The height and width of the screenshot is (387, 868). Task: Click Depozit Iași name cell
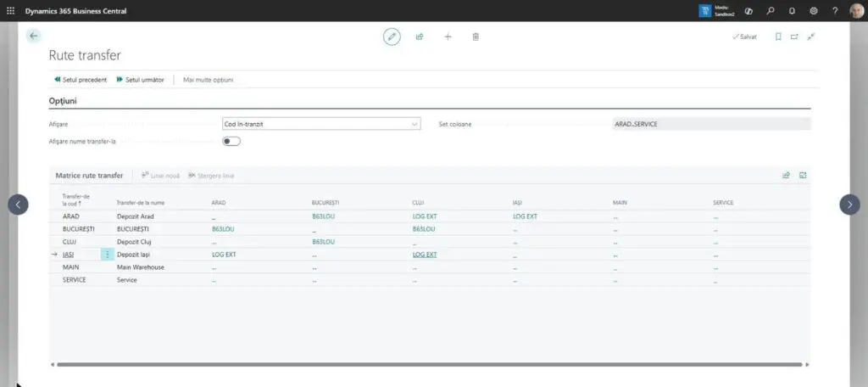[x=133, y=255]
